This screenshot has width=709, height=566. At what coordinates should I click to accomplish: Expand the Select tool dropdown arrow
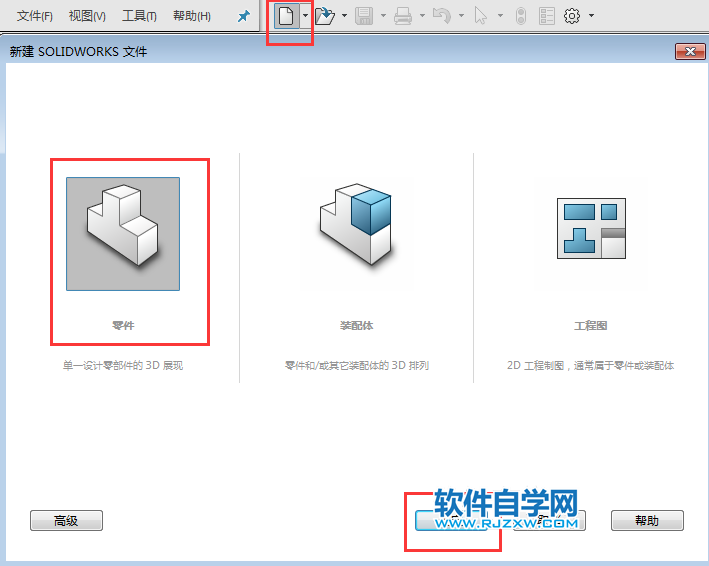(x=500, y=16)
